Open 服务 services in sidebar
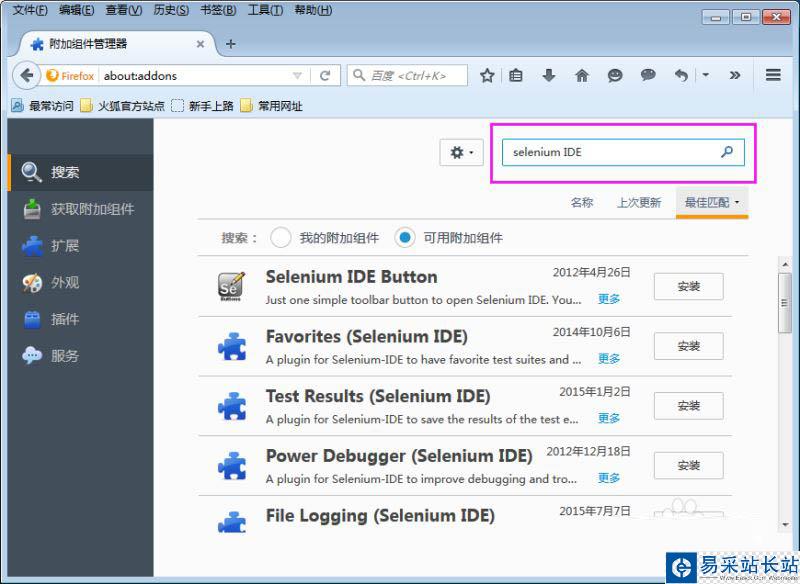 pos(81,356)
